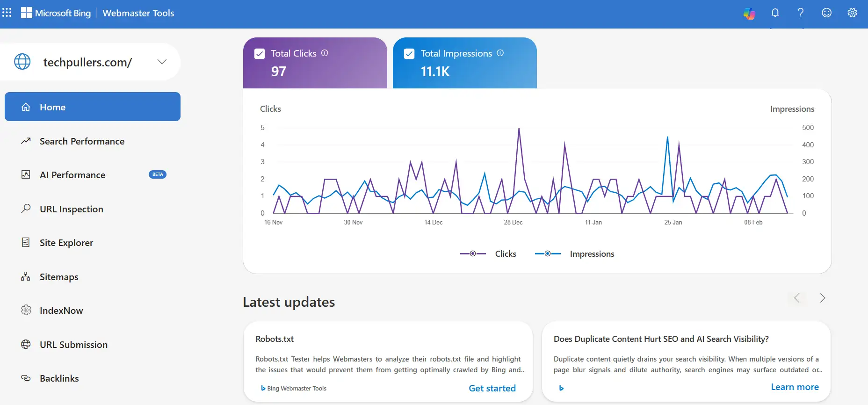Open the apps grid launcher icon
Screen dimensions: 868x405
[7, 13]
